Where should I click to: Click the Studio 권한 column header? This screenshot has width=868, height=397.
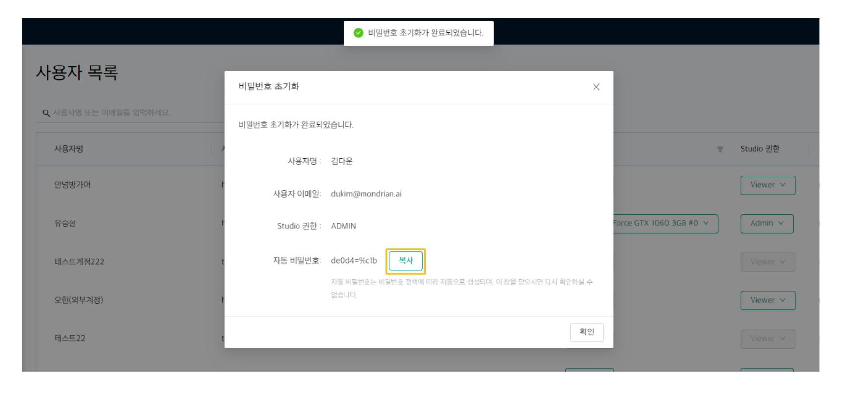(x=759, y=149)
